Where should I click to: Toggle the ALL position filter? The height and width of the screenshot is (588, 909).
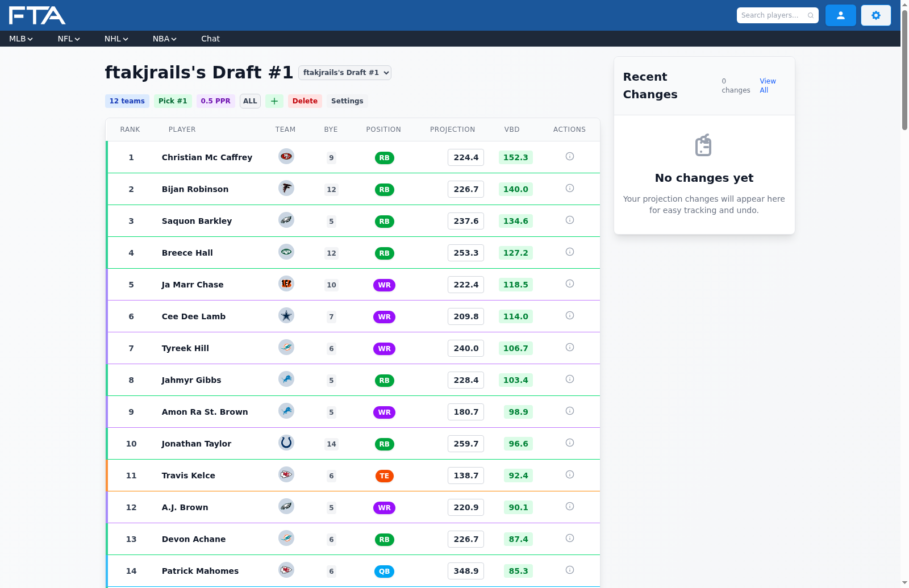pyautogui.click(x=250, y=101)
